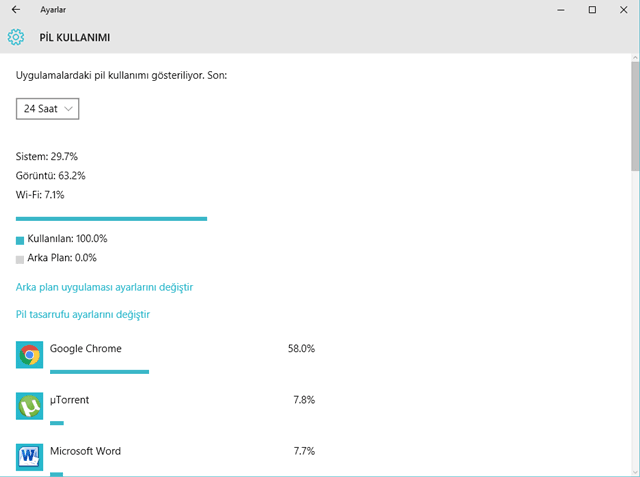This screenshot has width=640, height=477.
Task: Open Pil tasarrufu ayarlarını değiştir link
Action: pos(83,315)
